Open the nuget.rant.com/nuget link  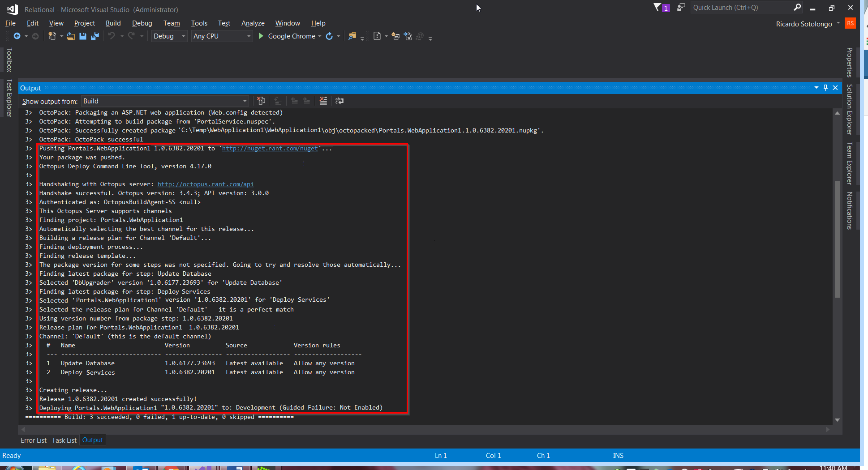click(270, 148)
